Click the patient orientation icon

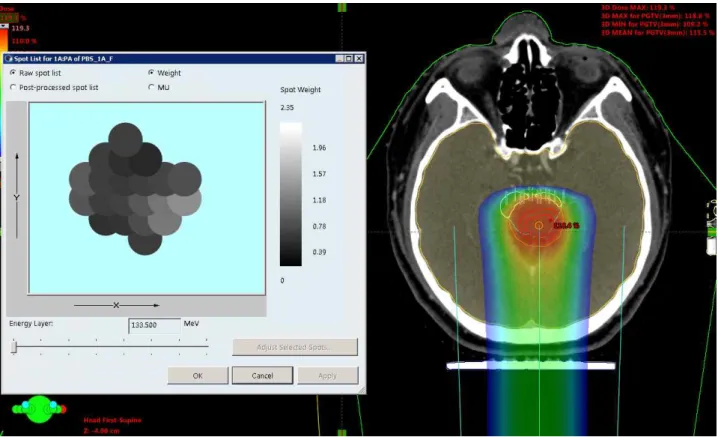[x=39, y=409]
